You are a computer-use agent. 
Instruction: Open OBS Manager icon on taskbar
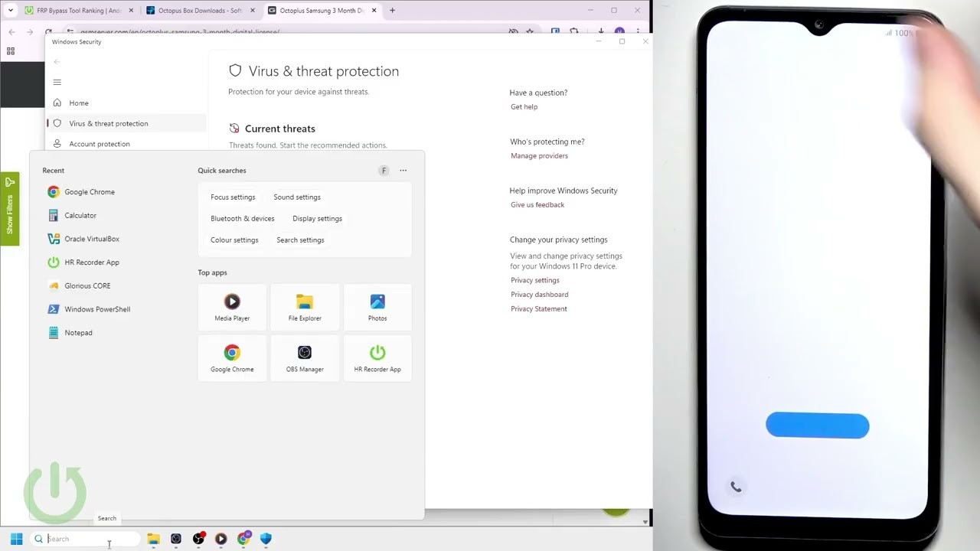176,539
